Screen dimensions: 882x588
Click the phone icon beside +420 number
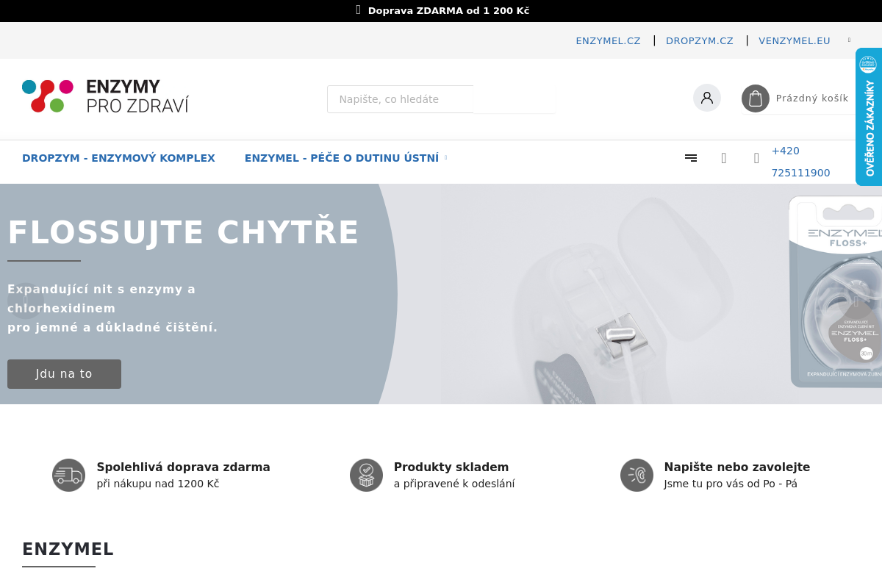tap(756, 158)
